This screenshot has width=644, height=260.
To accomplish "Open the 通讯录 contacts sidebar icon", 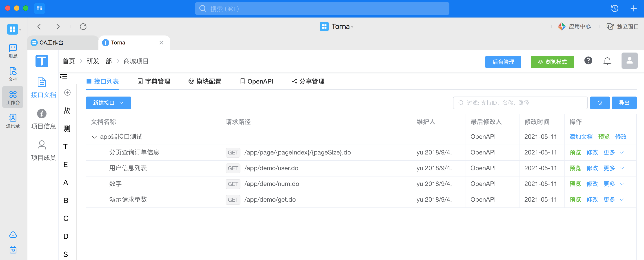I will coord(13,121).
